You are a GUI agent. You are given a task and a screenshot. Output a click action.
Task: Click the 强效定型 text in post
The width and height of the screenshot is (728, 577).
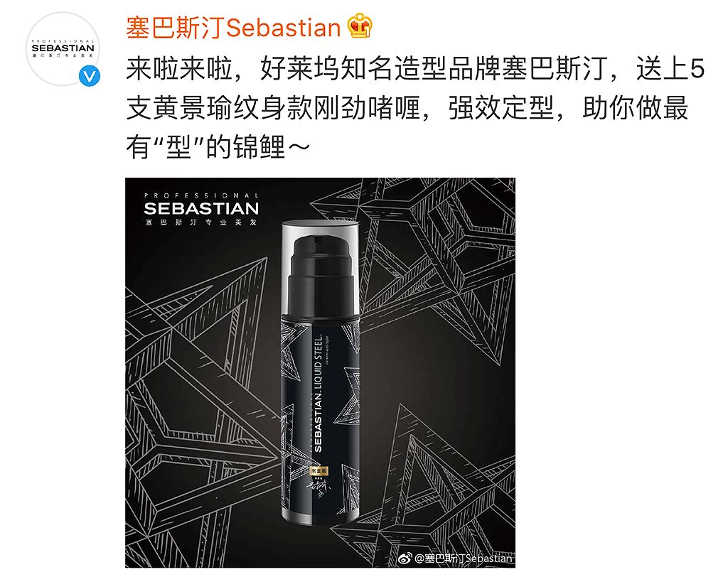pyautogui.click(x=501, y=108)
